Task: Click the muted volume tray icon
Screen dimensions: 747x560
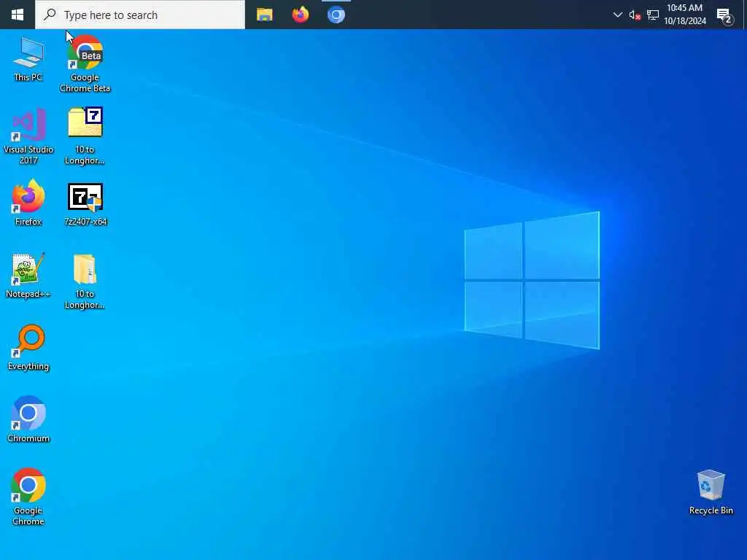Action: [635, 15]
